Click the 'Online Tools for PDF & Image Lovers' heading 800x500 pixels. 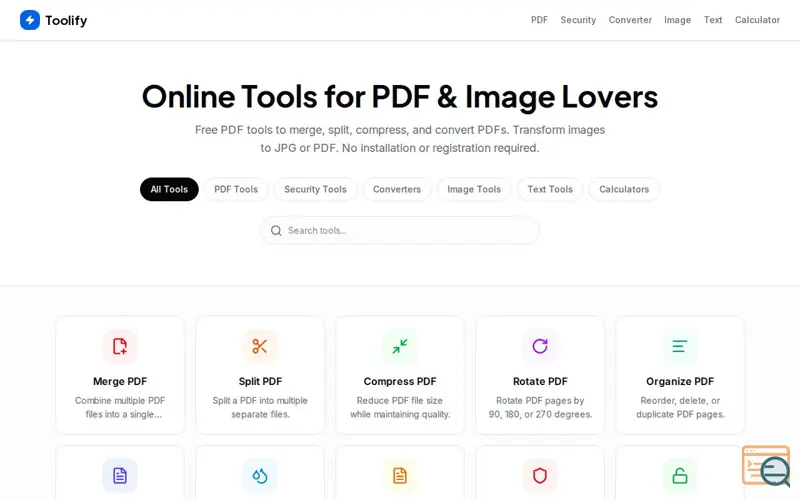[x=400, y=96]
